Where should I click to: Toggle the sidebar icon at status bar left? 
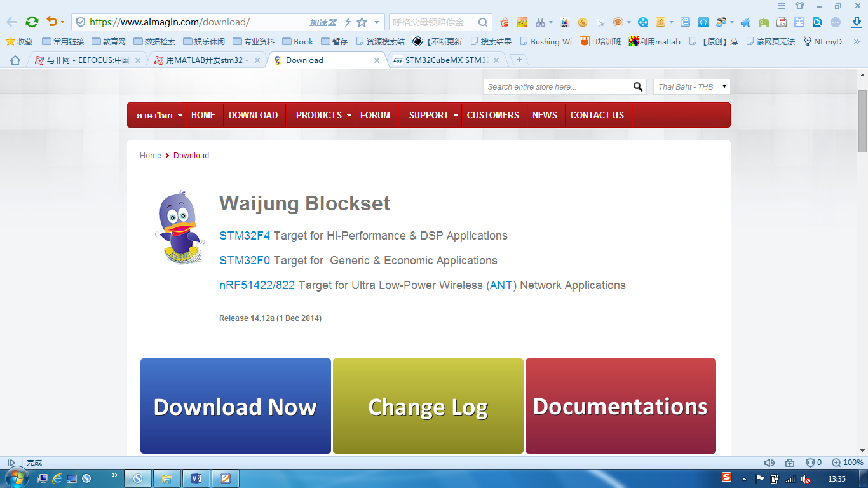click(11, 463)
